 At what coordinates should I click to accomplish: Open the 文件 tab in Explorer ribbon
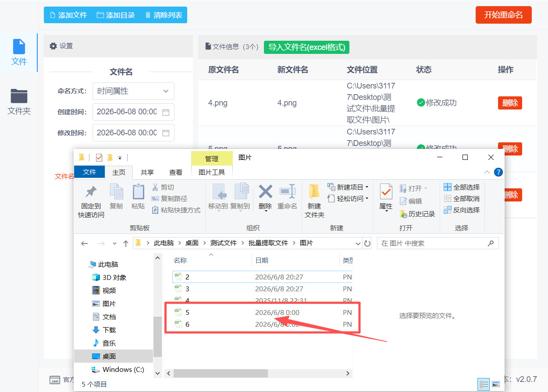[x=89, y=172]
